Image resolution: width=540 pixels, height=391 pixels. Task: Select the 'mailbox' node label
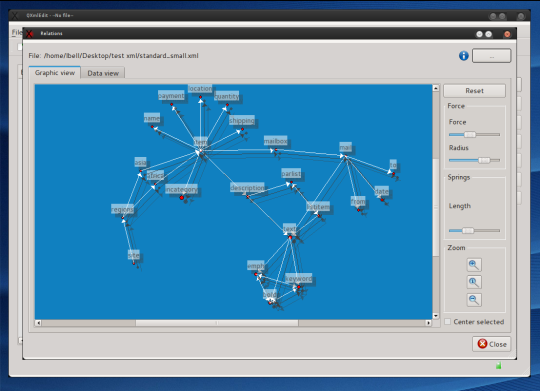point(276,141)
